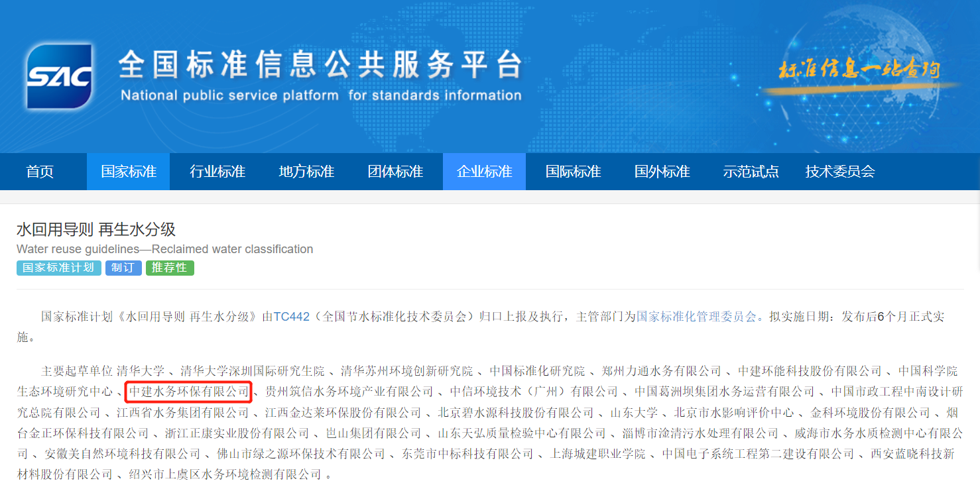
Task: Open the 中国电子系统工程第二建设有限公司 link
Action: click(x=759, y=455)
